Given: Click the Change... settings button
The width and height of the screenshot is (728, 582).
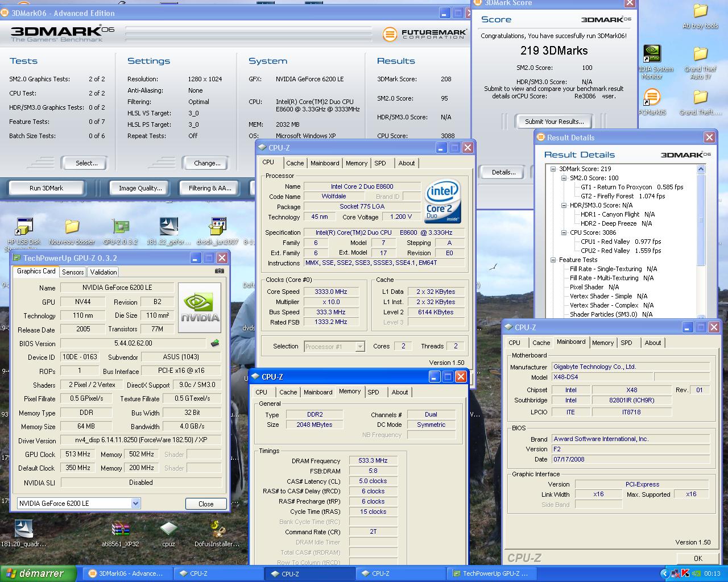Looking at the screenshot, I should point(207,163).
